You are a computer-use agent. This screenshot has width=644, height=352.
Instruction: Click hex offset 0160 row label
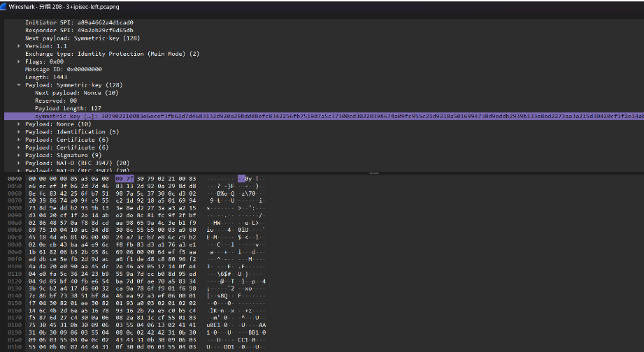(15, 311)
